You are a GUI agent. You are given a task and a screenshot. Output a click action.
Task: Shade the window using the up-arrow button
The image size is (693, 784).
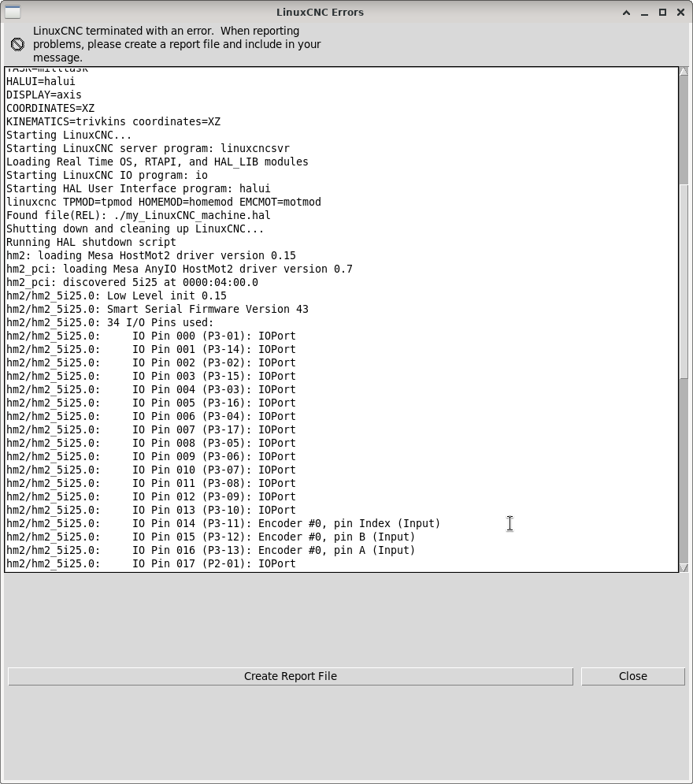click(626, 13)
